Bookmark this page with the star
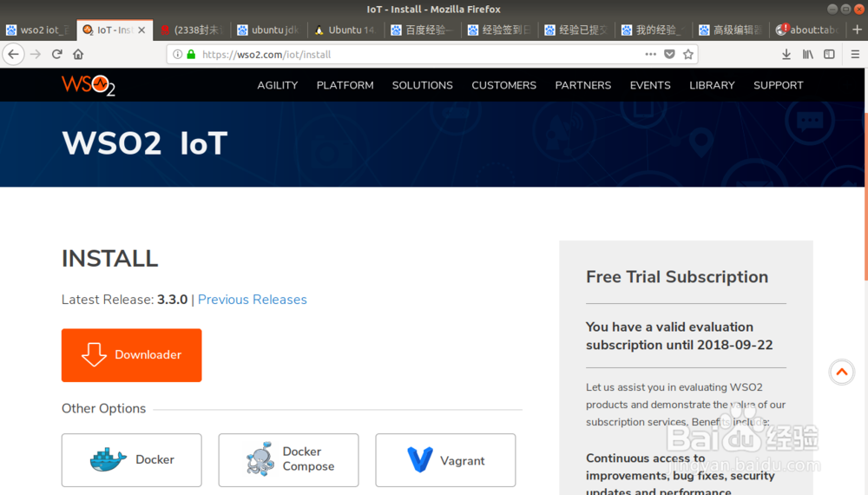The height and width of the screenshot is (495, 868). point(688,54)
